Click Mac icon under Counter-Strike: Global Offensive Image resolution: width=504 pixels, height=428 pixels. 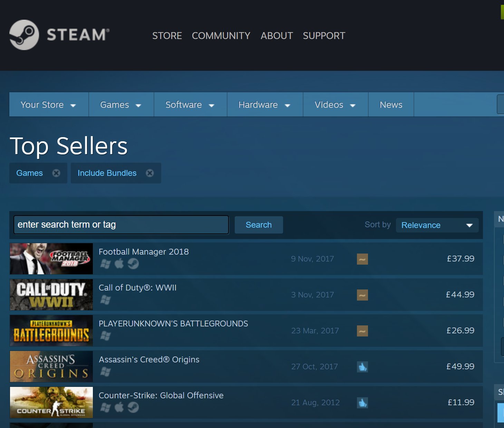point(119,407)
